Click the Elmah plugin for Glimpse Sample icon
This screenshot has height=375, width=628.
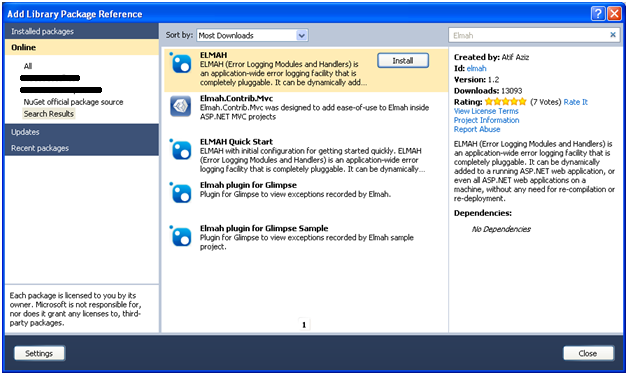(x=181, y=236)
